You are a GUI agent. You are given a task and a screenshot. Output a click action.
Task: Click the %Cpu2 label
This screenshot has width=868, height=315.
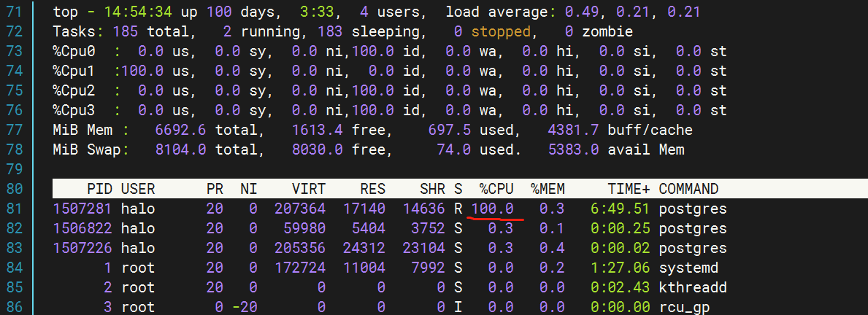(74, 90)
